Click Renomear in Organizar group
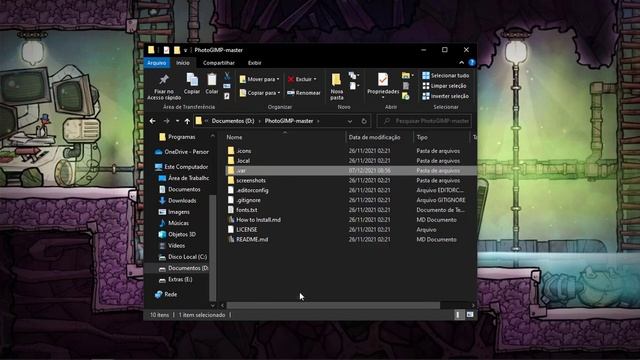 pos(303,93)
